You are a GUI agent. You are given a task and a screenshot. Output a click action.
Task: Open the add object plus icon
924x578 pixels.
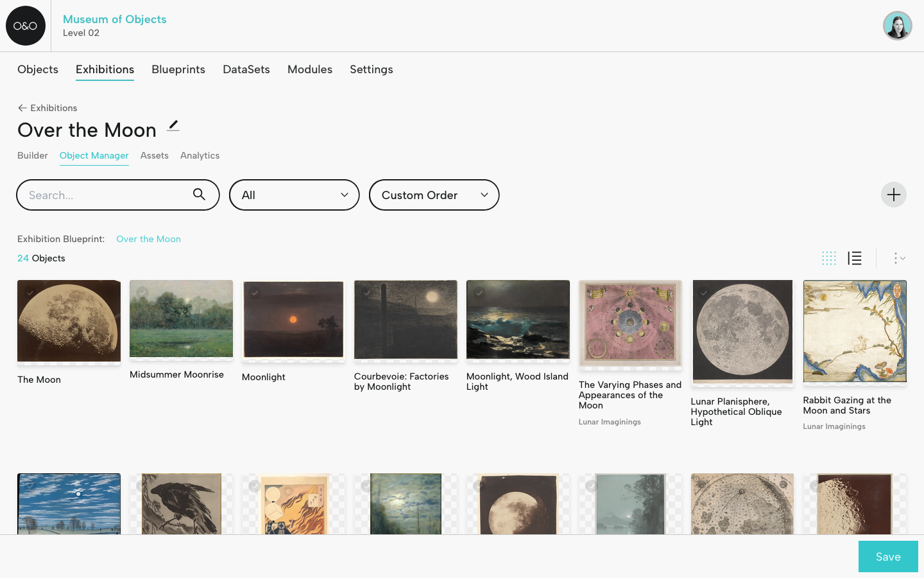pyautogui.click(x=893, y=195)
